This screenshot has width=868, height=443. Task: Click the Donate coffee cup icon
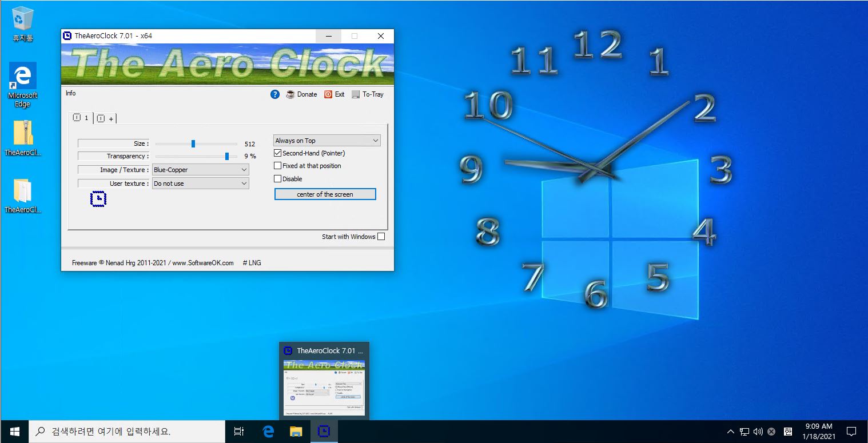tap(290, 94)
